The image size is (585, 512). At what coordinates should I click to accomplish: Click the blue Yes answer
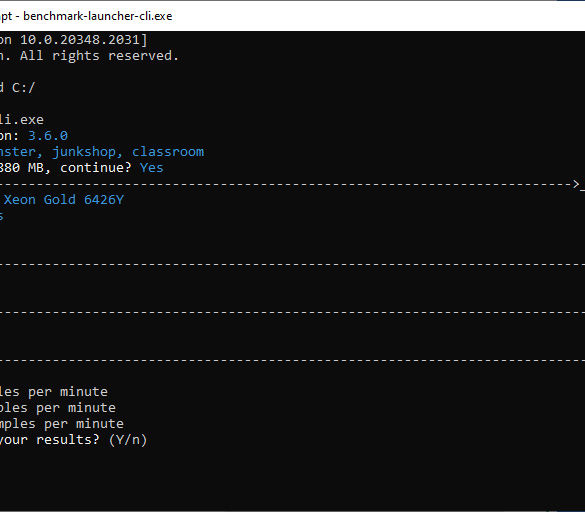(x=152, y=168)
